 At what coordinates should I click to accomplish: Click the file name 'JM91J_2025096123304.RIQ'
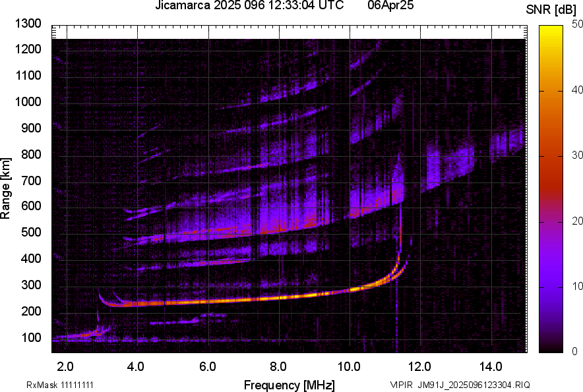click(x=474, y=385)
